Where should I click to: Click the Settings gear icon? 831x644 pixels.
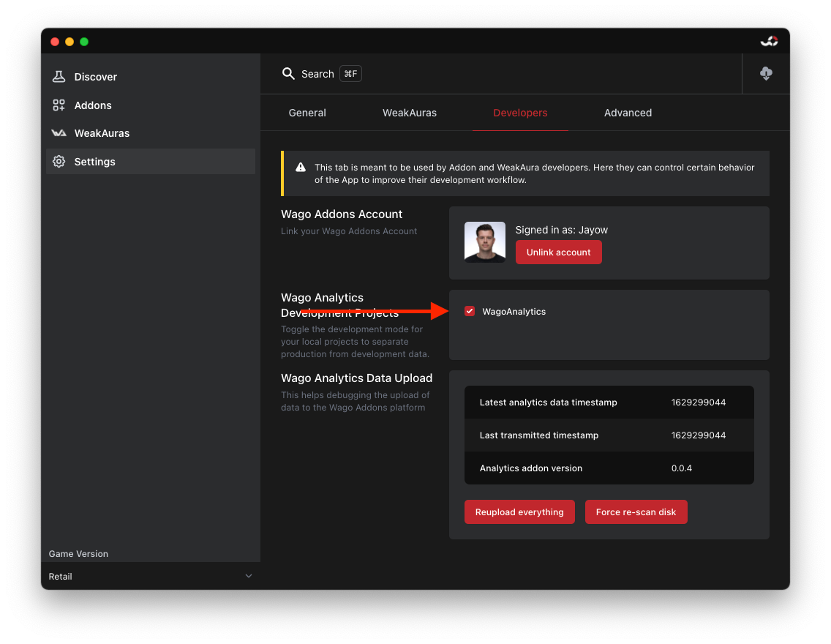coord(59,162)
